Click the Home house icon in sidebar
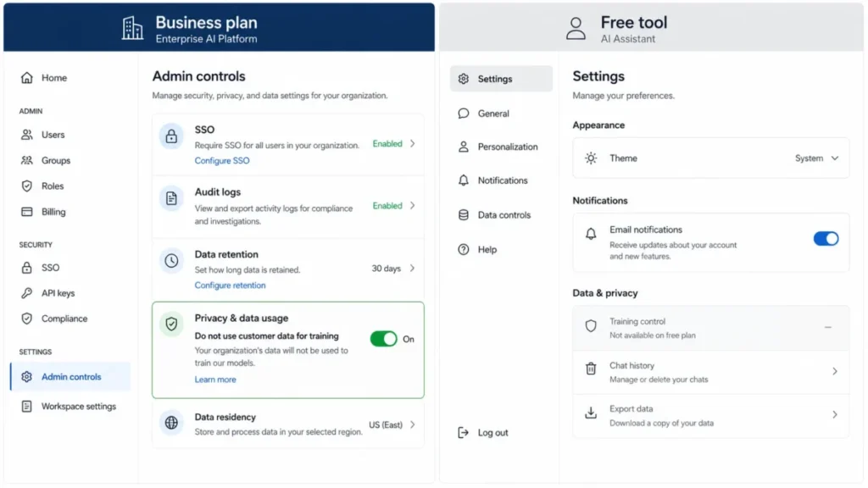 26,77
